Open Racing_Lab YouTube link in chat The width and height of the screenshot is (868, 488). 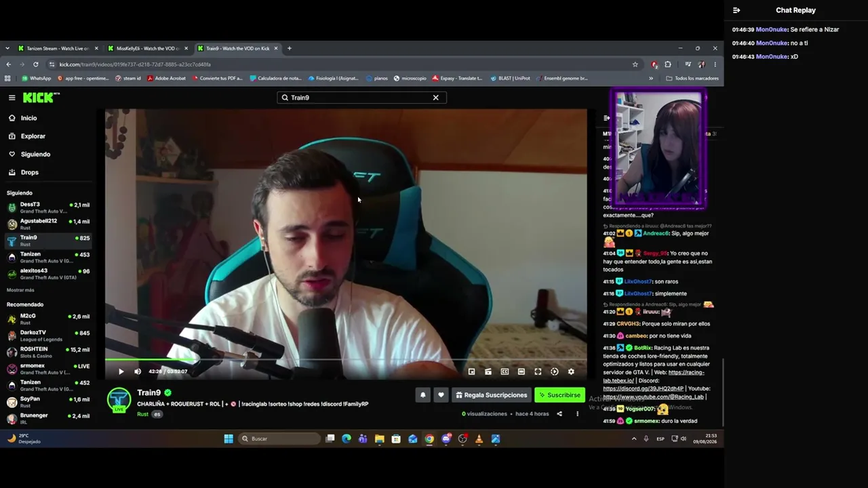[654, 396]
